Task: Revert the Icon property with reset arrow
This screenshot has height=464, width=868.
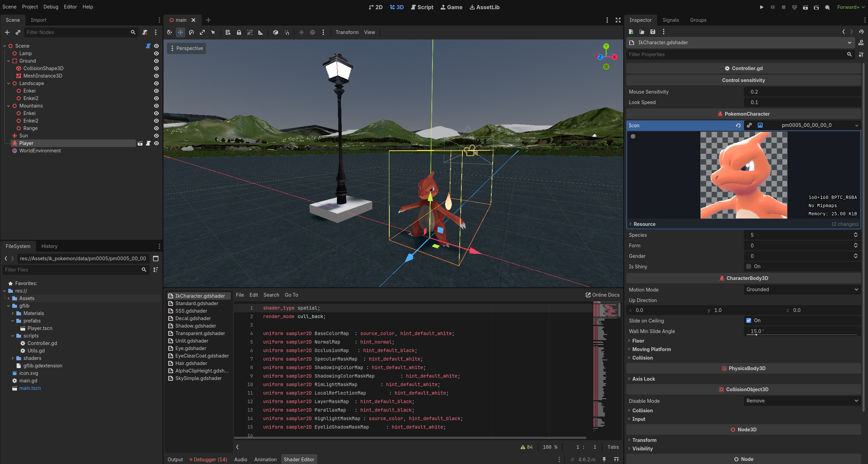Action: pos(738,126)
